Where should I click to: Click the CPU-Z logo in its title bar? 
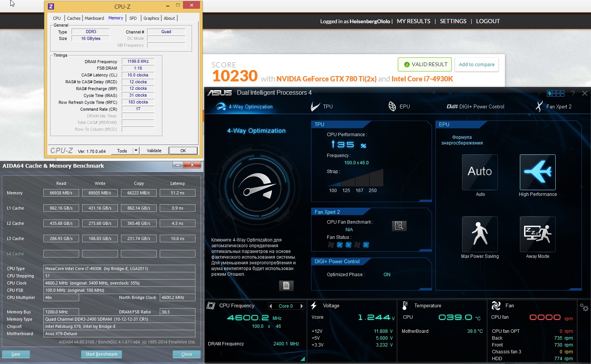pyautogui.click(x=51, y=6)
